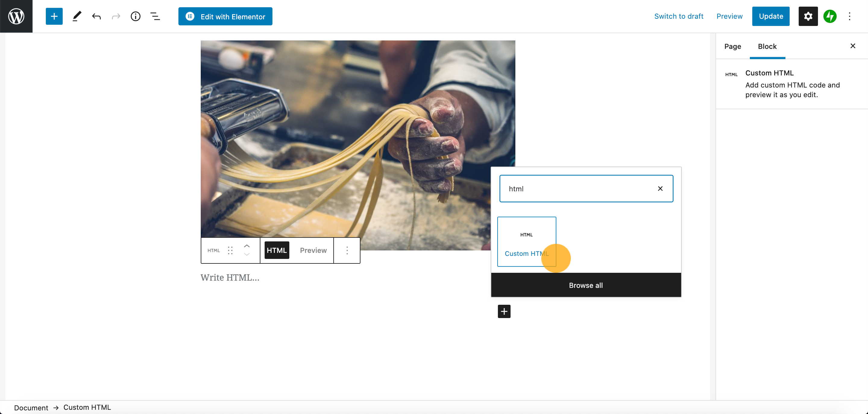Click the sidebar heading 'Custom HTML'
Screen dimensions: 868x414
(769, 73)
